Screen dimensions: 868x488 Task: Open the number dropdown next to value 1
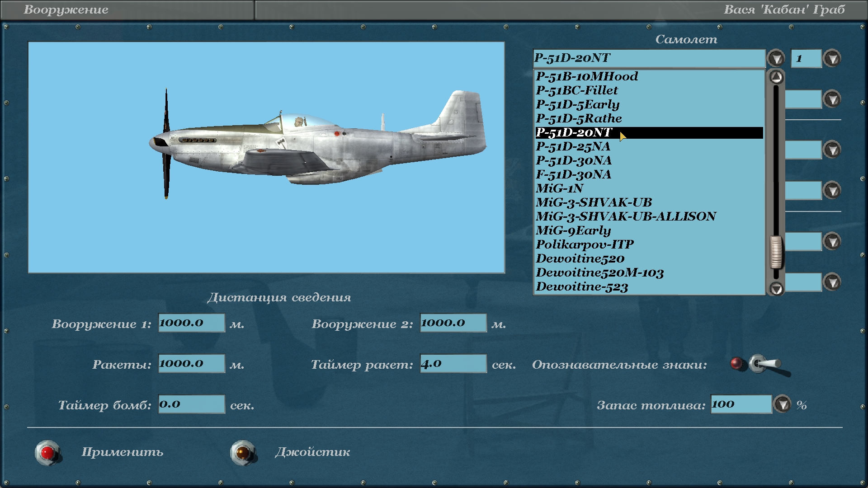click(x=832, y=59)
